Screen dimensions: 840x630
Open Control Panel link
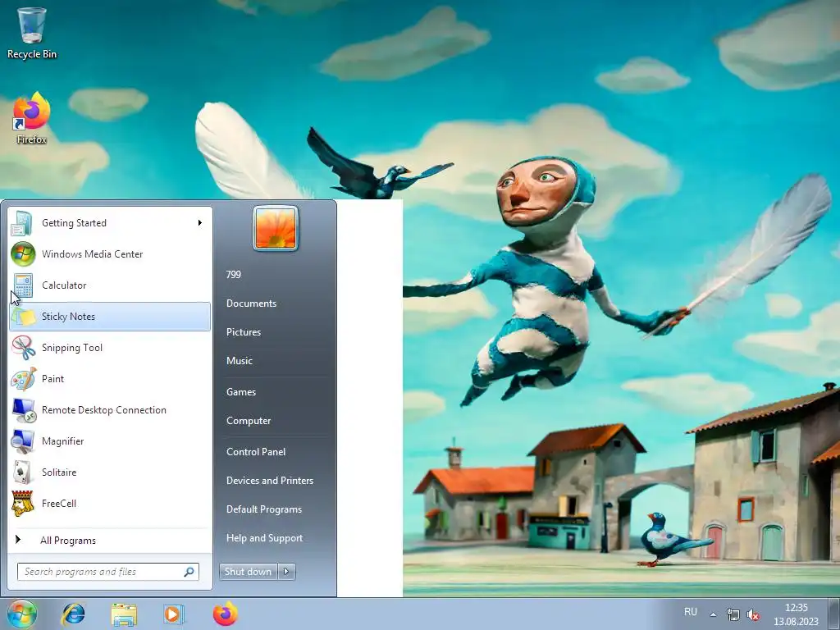click(256, 452)
